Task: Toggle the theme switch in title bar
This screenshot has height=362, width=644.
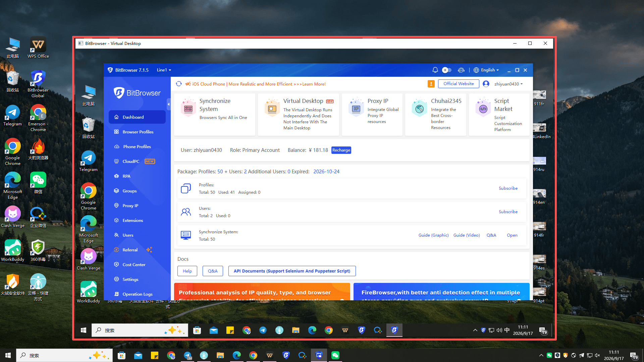Action: click(447, 70)
